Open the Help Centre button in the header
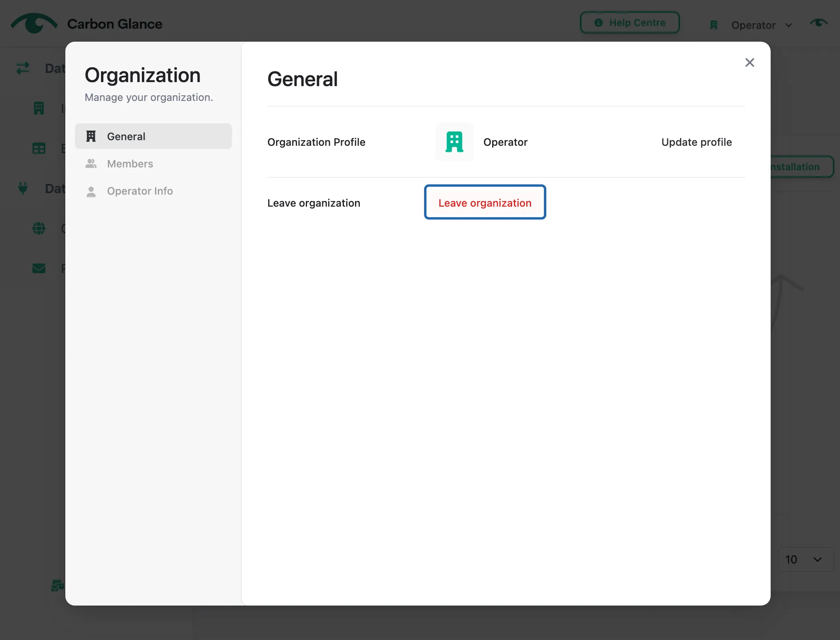840x640 pixels. [x=630, y=23]
